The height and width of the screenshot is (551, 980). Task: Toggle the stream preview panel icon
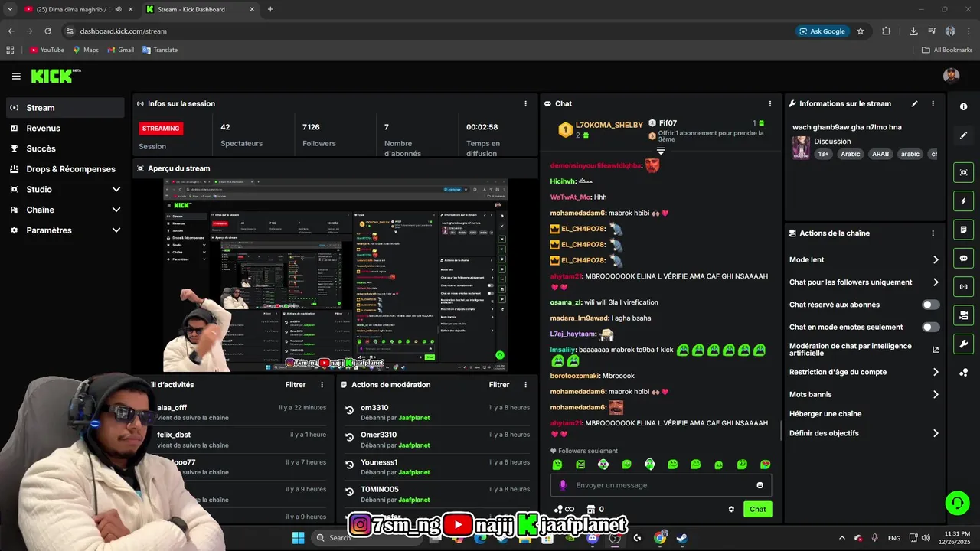pos(963,173)
